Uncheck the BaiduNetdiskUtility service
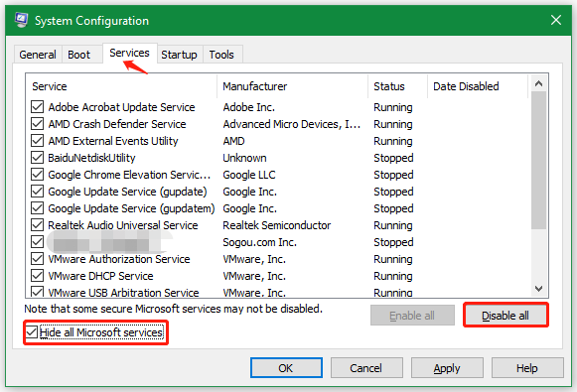The image size is (577, 392). [x=37, y=158]
